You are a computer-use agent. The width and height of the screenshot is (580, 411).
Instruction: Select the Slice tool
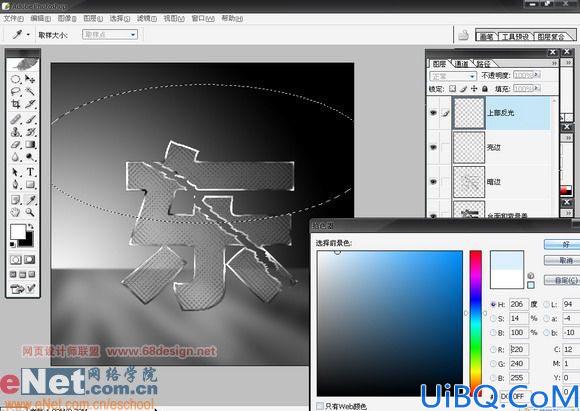tap(30, 104)
